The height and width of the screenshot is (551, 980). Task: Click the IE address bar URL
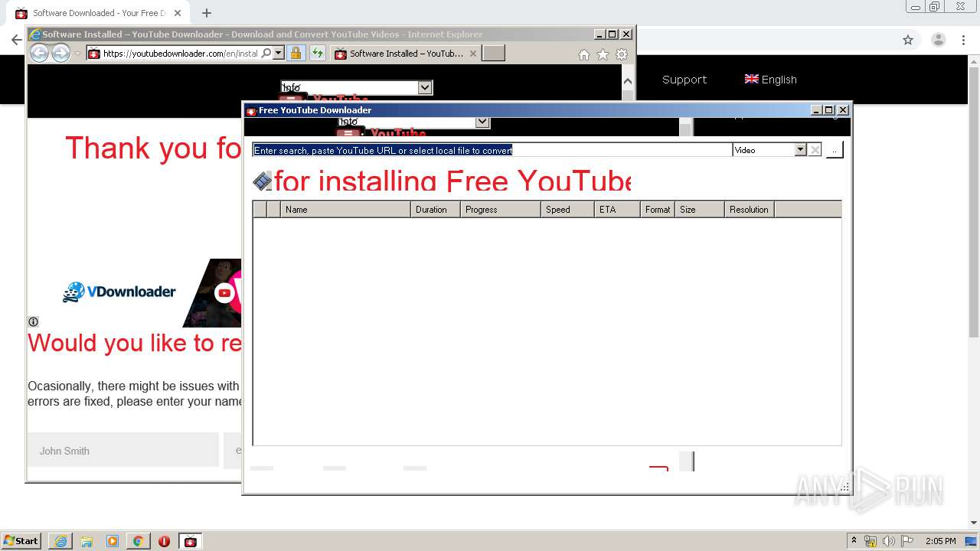[x=180, y=54]
